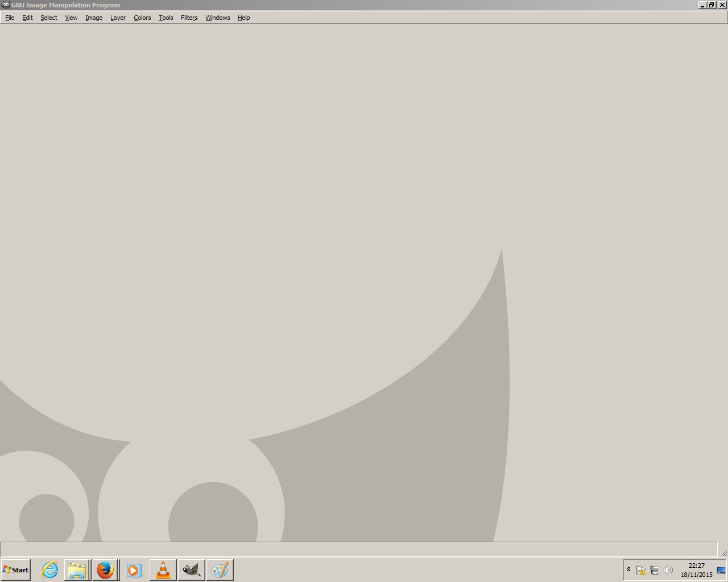Image resolution: width=728 pixels, height=582 pixels.
Task: Launch Internet Explorer from the taskbar
Action: pyautogui.click(x=49, y=570)
